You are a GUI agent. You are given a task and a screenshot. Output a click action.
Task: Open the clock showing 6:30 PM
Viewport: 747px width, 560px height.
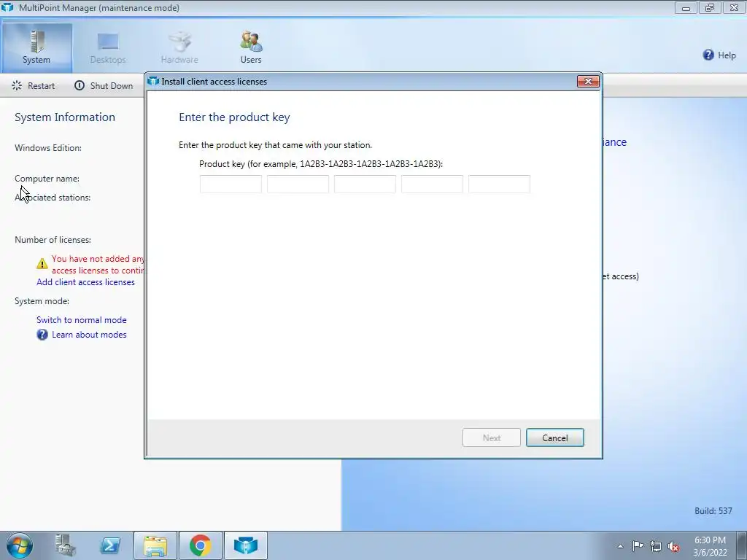click(710, 546)
